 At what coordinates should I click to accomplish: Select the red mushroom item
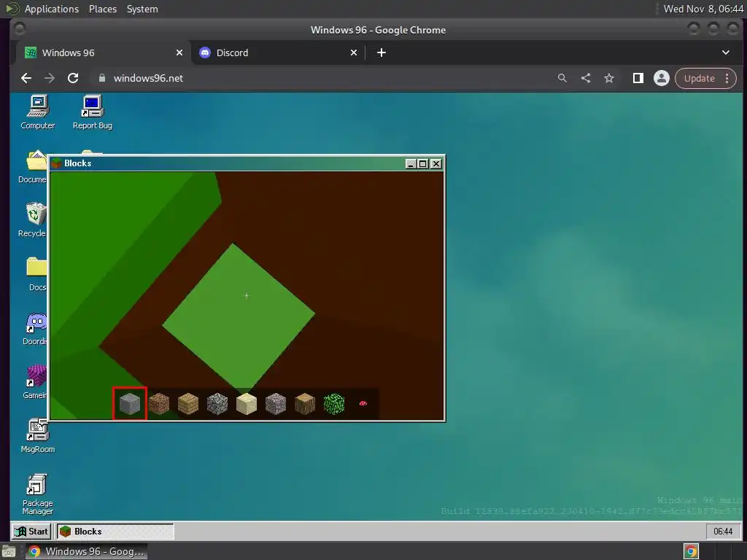click(363, 403)
